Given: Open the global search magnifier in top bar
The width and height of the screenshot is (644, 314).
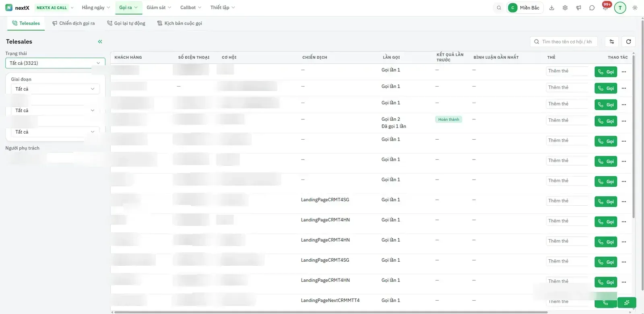Looking at the screenshot, I should 499,8.
